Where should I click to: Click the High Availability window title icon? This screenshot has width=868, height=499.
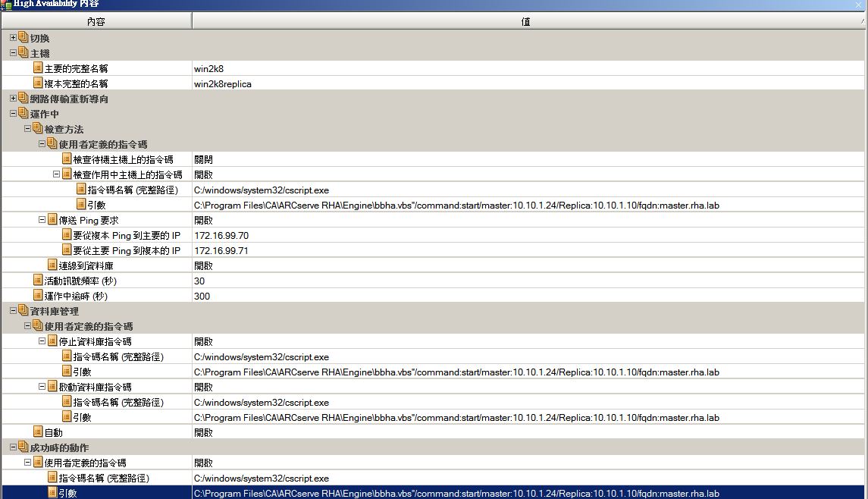point(6,5)
